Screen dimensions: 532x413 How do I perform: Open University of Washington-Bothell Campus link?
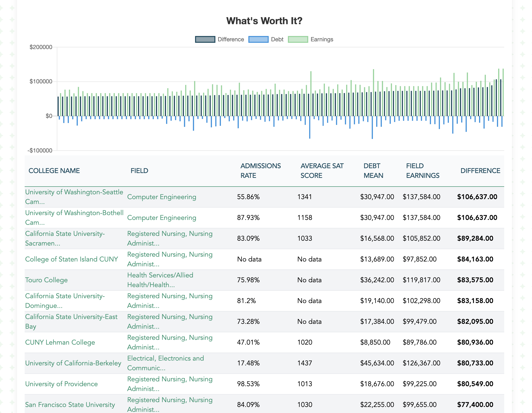coord(74,218)
